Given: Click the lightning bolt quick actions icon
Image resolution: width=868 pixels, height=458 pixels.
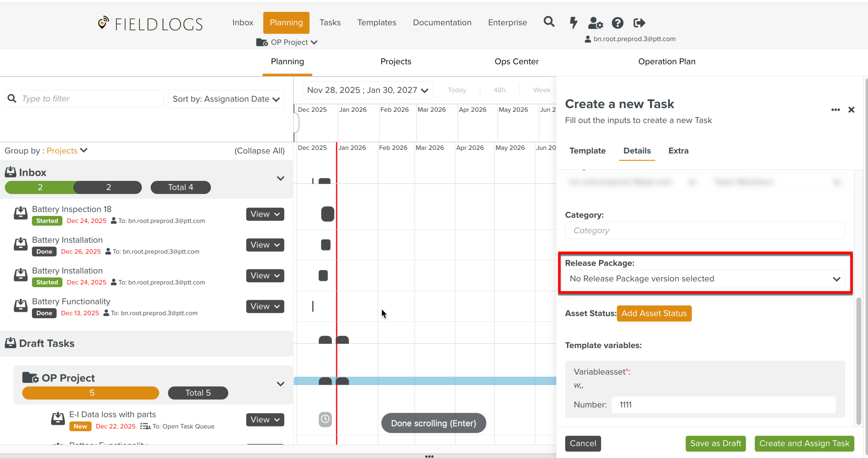Looking at the screenshot, I should pyautogui.click(x=573, y=23).
